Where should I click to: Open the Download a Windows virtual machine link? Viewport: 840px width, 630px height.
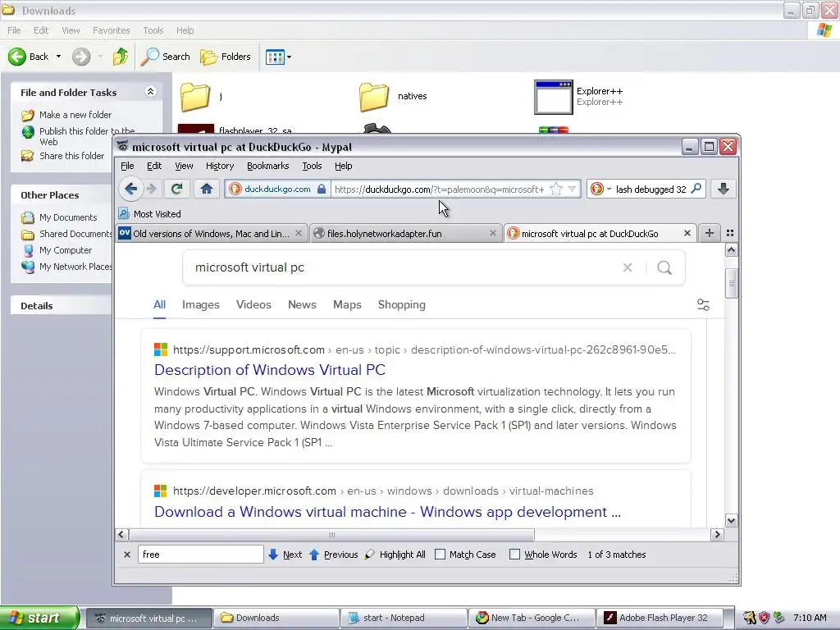click(x=387, y=512)
